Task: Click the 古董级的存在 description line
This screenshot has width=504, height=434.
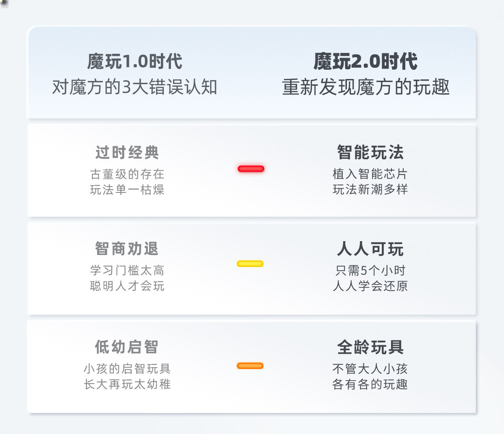Action: point(127,174)
